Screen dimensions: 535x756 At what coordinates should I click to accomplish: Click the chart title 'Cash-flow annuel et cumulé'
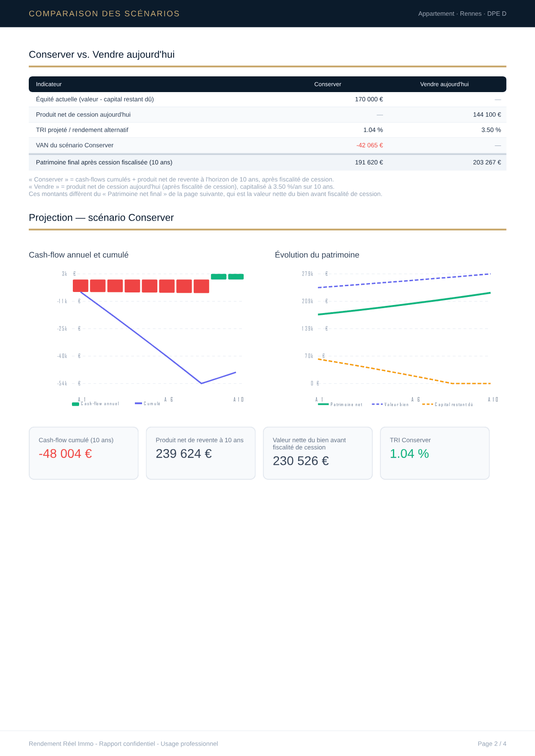coord(79,255)
